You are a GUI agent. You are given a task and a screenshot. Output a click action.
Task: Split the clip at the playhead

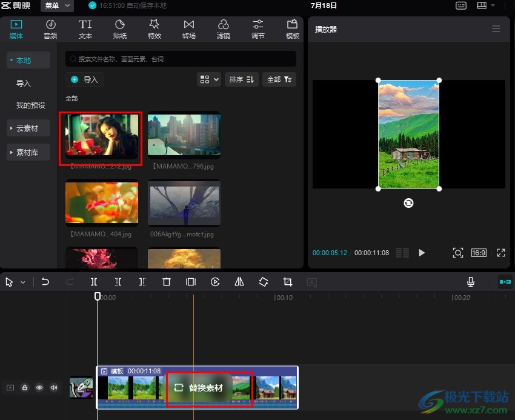tap(94, 282)
